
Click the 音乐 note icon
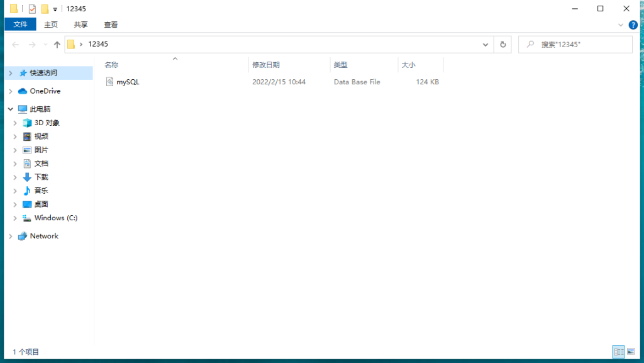(x=27, y=191)
